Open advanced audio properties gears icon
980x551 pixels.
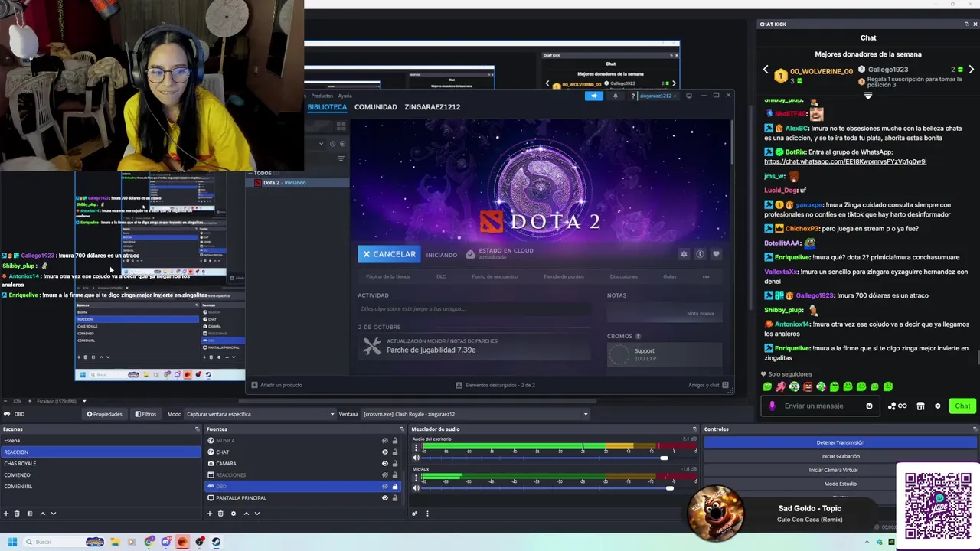(415, 514)
